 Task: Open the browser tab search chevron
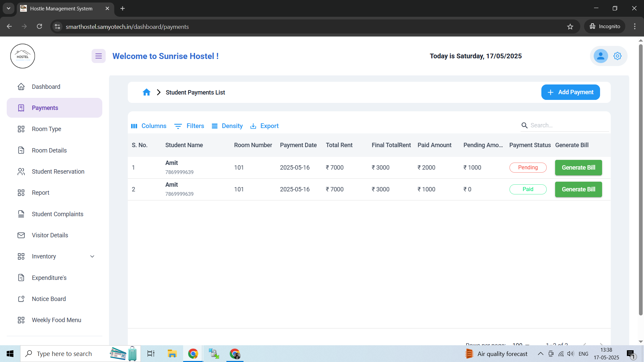8,8
